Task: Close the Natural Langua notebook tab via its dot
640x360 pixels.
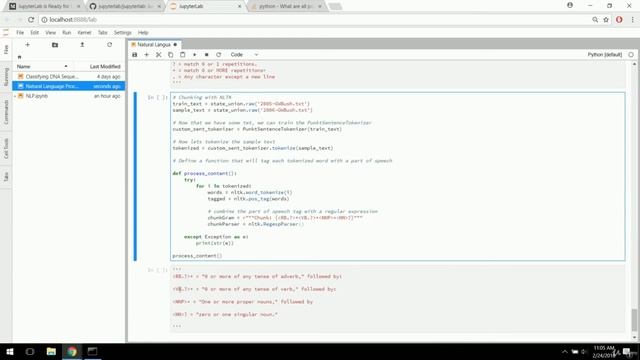Action: pyautogui.click(x=175, y=44)
